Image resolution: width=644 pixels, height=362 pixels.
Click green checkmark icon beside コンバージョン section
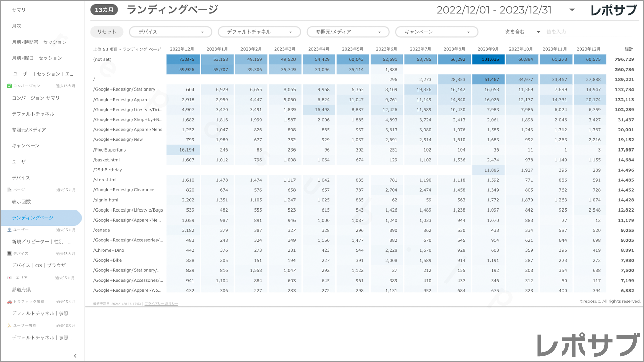tap(9, 86)
